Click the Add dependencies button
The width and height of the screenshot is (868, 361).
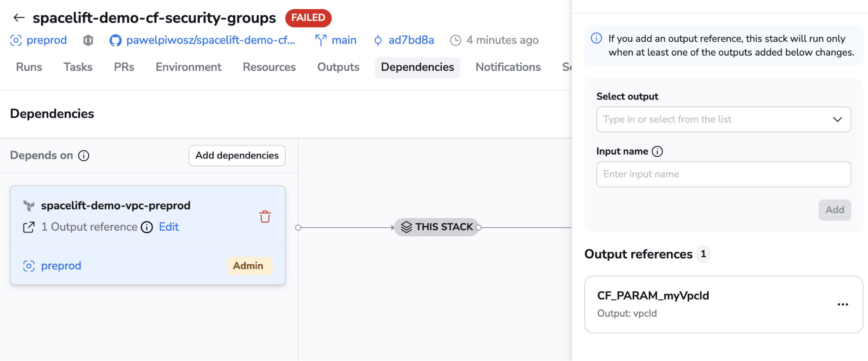click(x=237, y=156)
